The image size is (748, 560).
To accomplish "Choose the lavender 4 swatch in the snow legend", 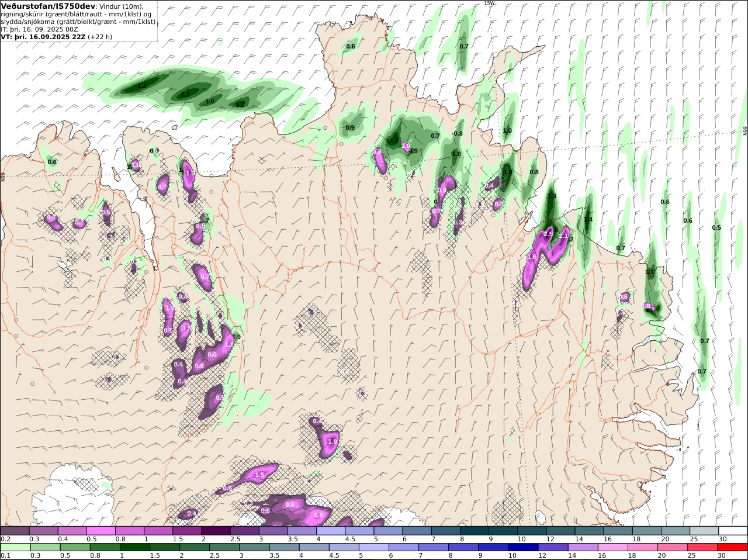I will (x=331, y=530).
